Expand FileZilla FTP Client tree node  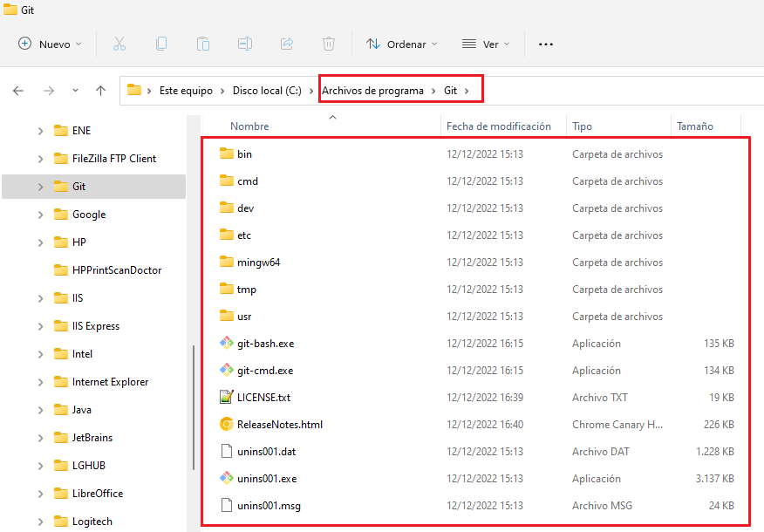point(40,159)
